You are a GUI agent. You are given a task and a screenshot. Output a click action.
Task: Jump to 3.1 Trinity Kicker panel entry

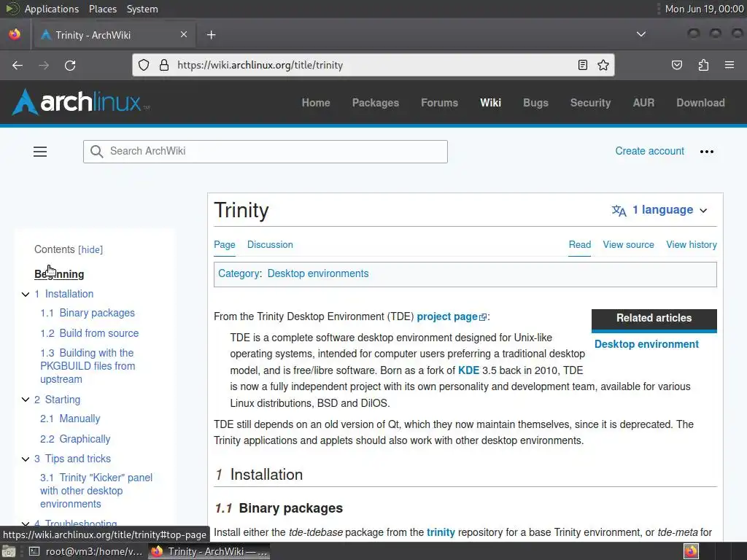[96, 491]
